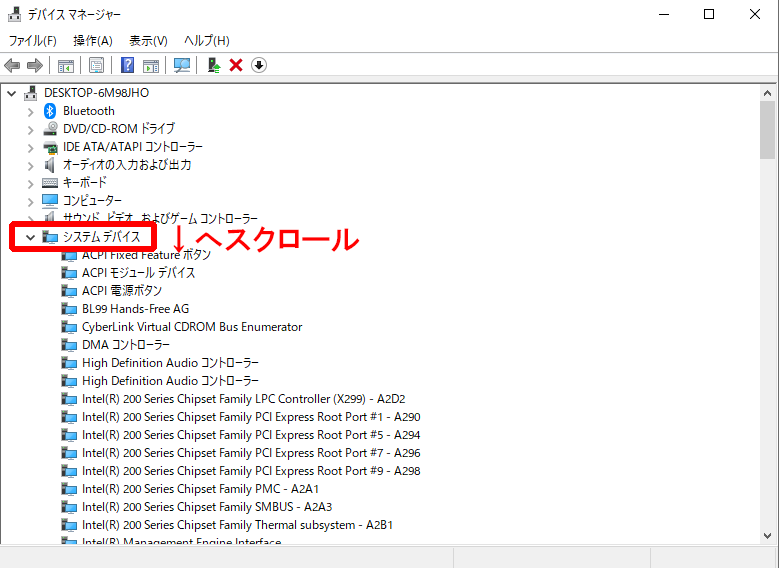
Task: Minimize the Device Manager window
Action: tap(664, 14)
